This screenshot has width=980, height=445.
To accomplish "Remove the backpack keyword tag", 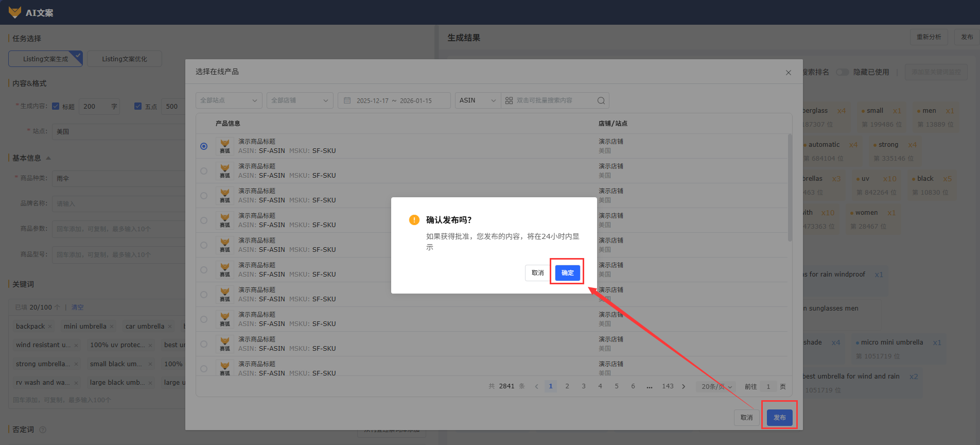I will click(50, 327).
